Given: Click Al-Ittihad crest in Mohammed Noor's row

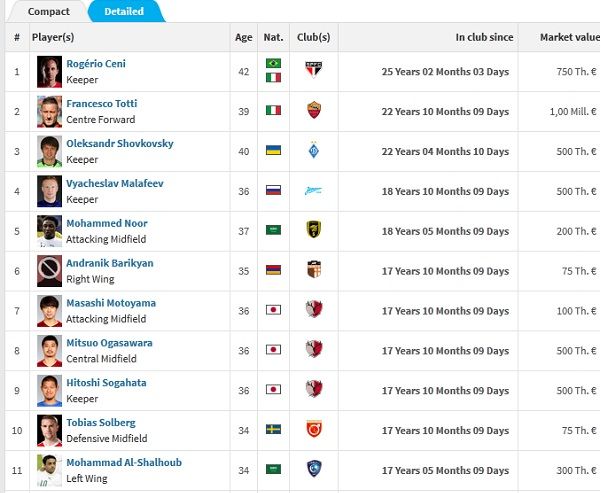Looking at the screenshot, I should (x=314, y=231).
